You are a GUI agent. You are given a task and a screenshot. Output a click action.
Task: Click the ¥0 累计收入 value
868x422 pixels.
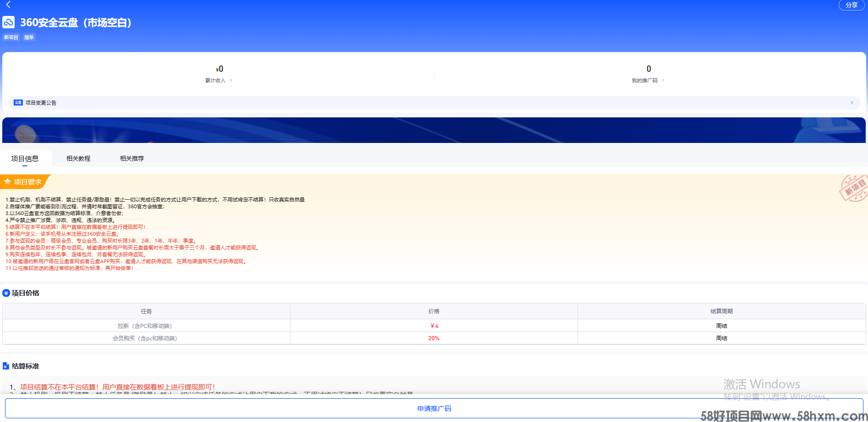[x=220, y=69]
